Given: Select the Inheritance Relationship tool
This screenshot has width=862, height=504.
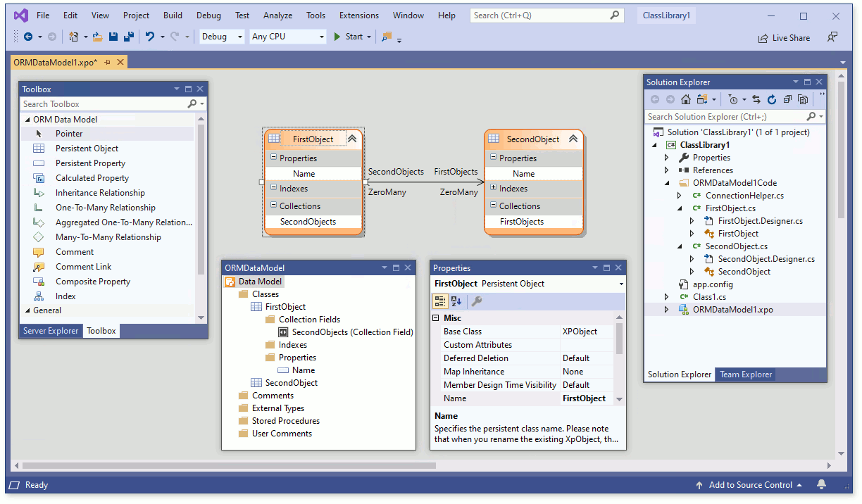Looking at the screenshot, I should coord(106,193).
